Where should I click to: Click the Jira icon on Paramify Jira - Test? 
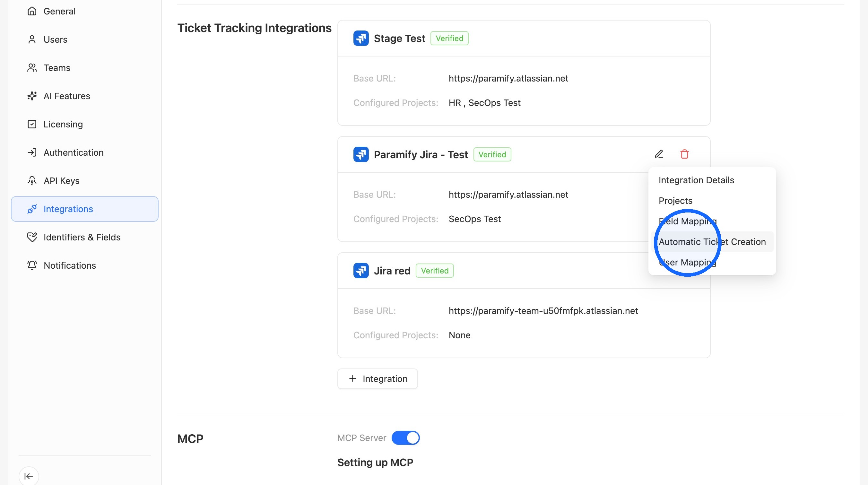coord(361,154)
